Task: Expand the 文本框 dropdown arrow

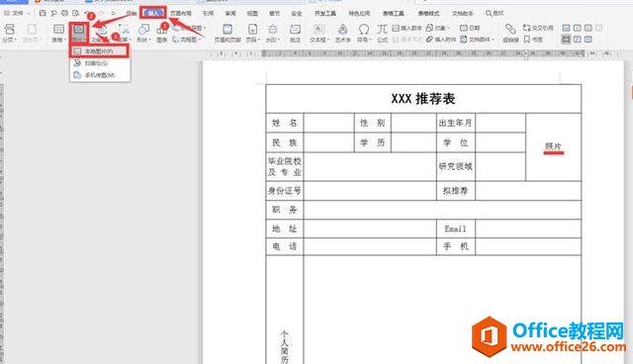Action: click(329, 40)
